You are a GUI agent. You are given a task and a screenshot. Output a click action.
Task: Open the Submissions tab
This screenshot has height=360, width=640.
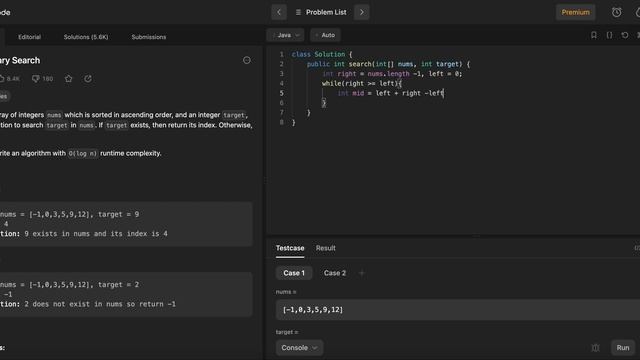[x=149, y=37]
